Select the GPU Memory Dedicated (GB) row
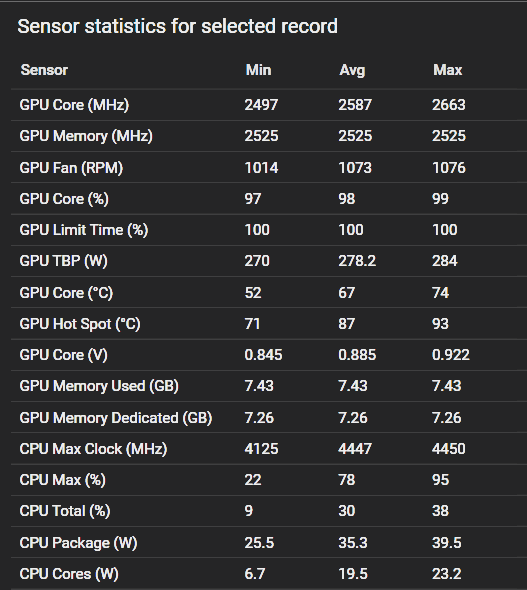This screenshot has height=590, width=527. [269, 417]
